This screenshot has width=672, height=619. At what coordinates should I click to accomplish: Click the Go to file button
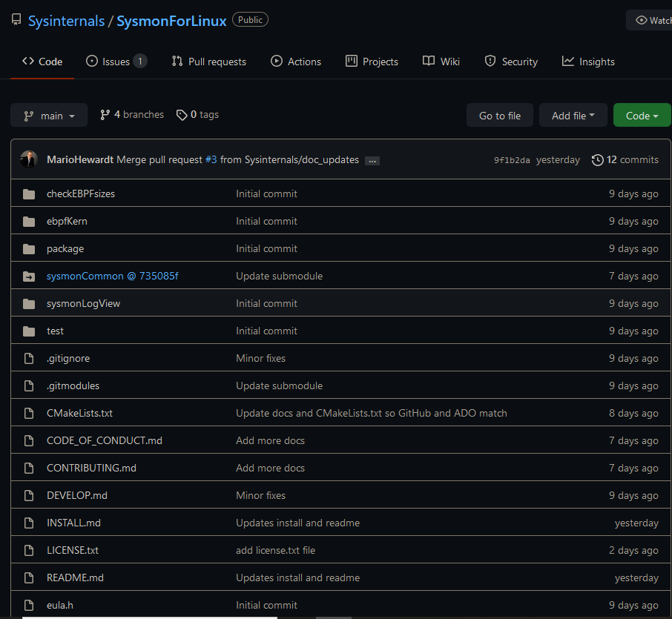(500, 116)
